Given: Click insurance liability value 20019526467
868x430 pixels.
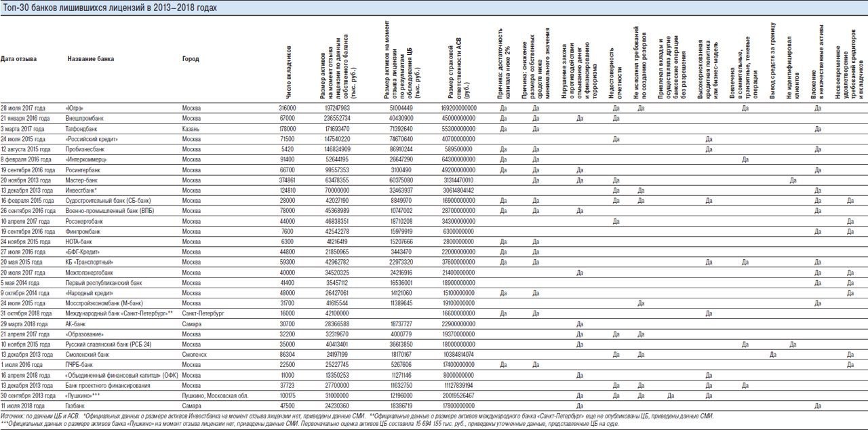Looking at the screenshot, I should point(458,395).
